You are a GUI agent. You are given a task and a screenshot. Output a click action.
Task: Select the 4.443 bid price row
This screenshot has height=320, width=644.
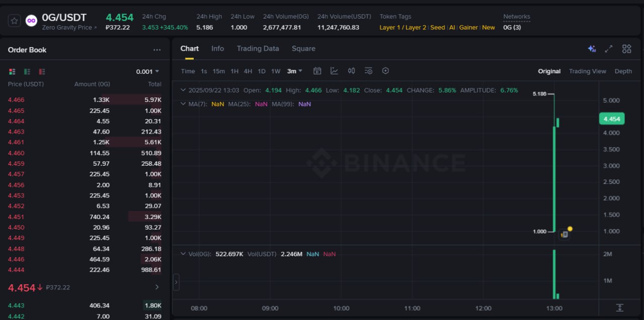click(85, 305)
